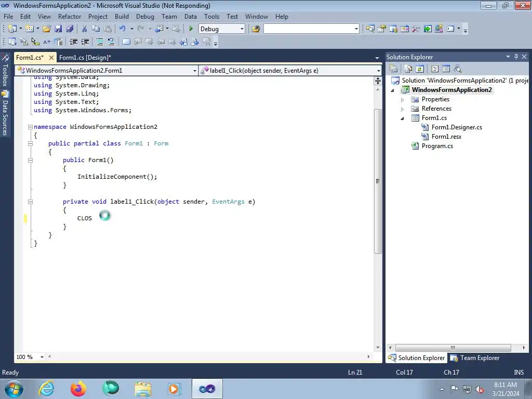Open the WindowsFormsApplication2.Form1 class dropdown
532x399 pixels.
click(194, 71)
